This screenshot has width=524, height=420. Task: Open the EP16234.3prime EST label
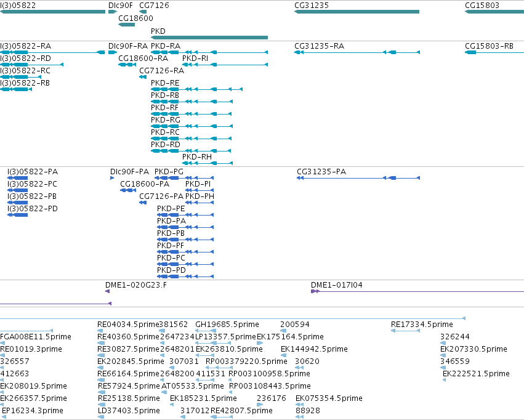(33, 411)
